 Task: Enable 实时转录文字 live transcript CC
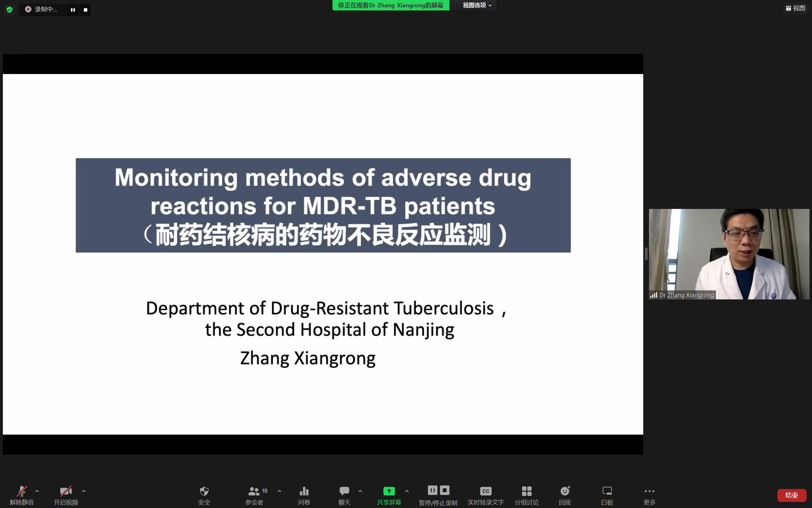tap(486, 495)
